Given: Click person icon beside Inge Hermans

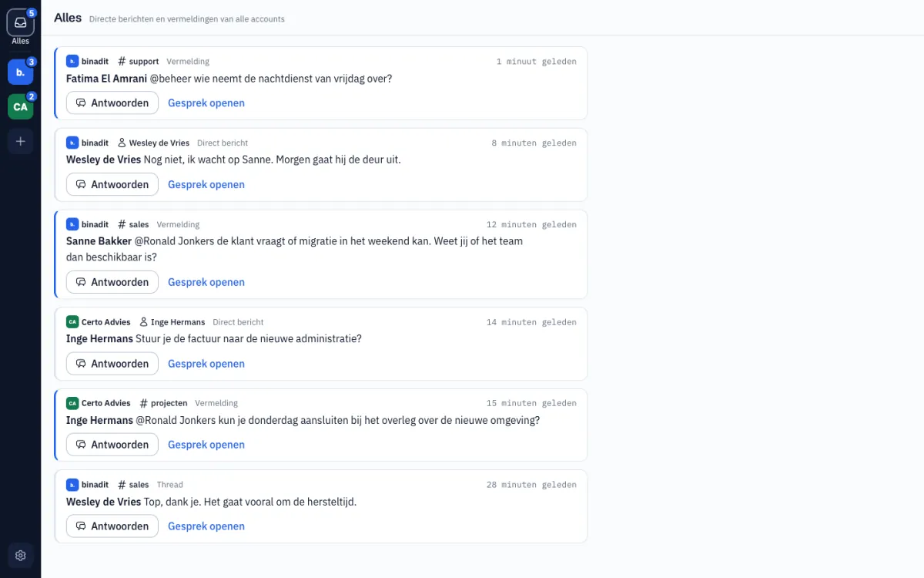Looking at the screenshot, I should 143,322.
